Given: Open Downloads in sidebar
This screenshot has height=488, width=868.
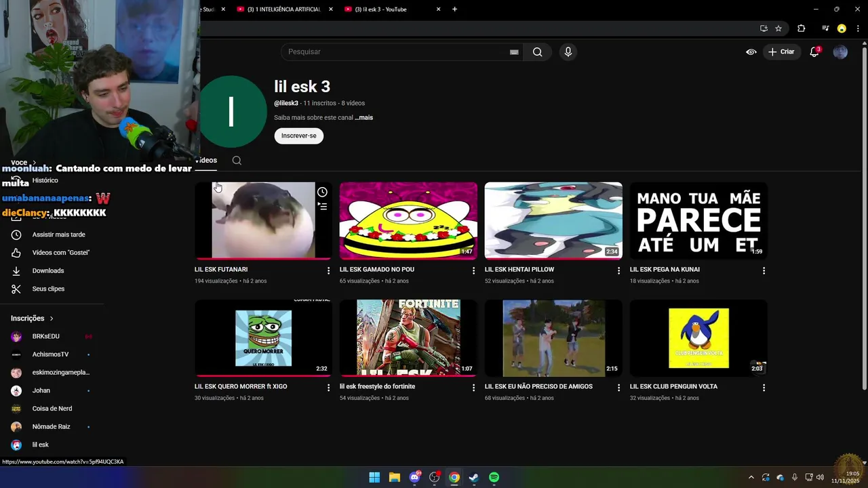Looking at the screenshot, I should [x=48, y=271].
